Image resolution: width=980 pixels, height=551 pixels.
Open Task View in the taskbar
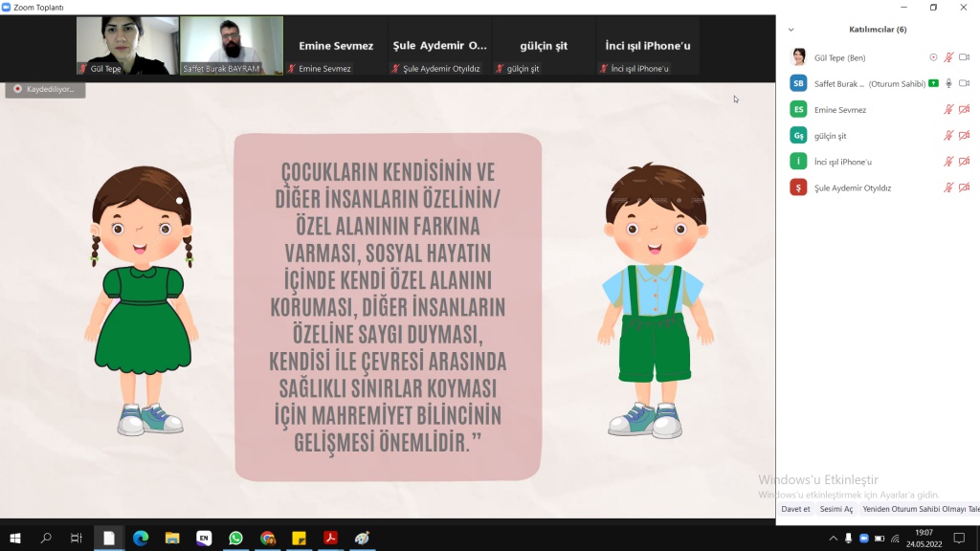click(x=77, y=539)
